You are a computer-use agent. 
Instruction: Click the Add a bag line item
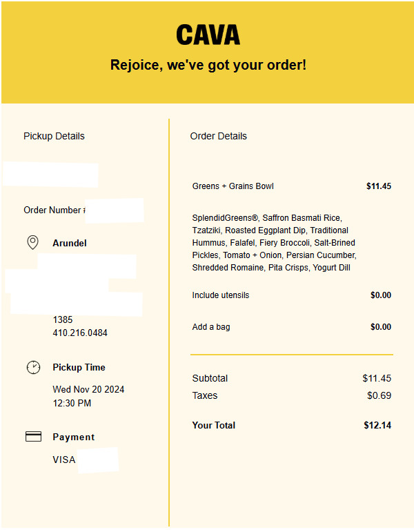click(211, 327)
